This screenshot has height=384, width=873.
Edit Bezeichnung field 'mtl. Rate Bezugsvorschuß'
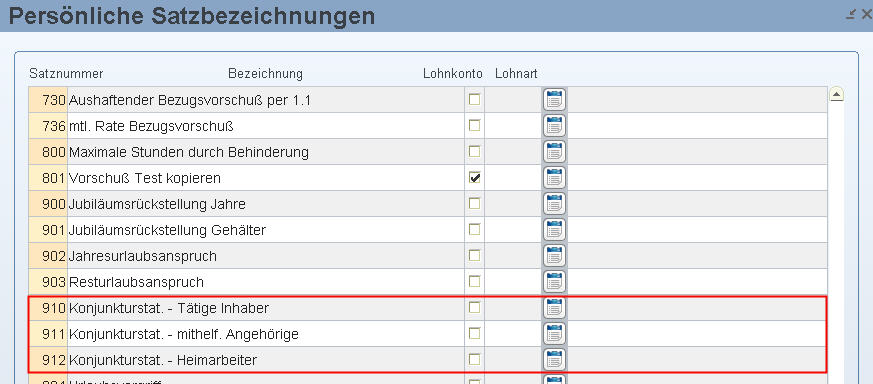266,126
